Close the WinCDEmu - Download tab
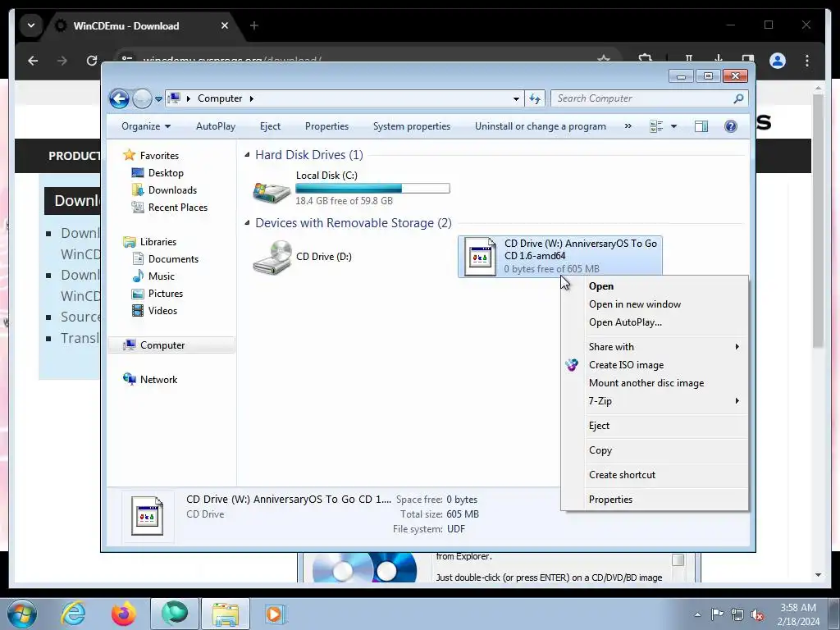Viewport: 840px width, 630px height. tap(225, 25)
